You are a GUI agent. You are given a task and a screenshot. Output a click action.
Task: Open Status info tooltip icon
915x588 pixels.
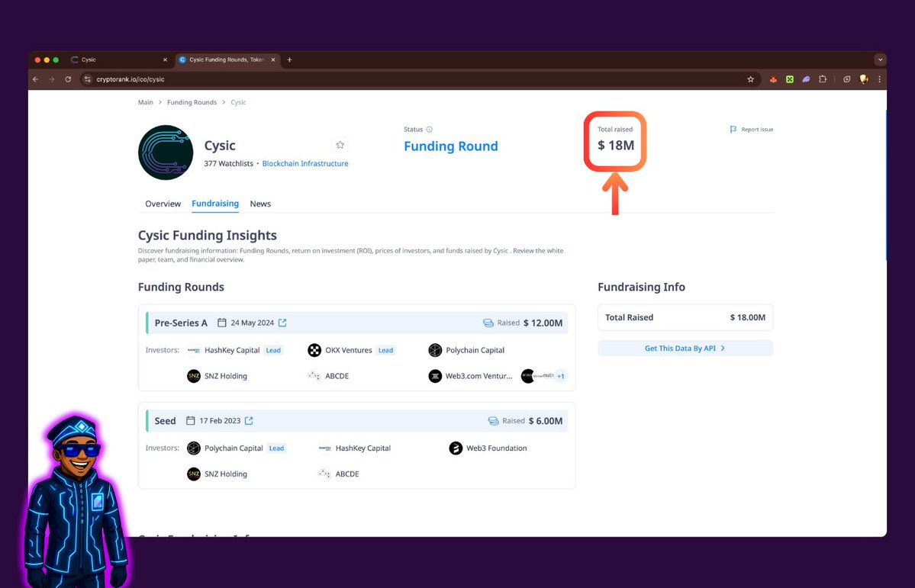430,130
